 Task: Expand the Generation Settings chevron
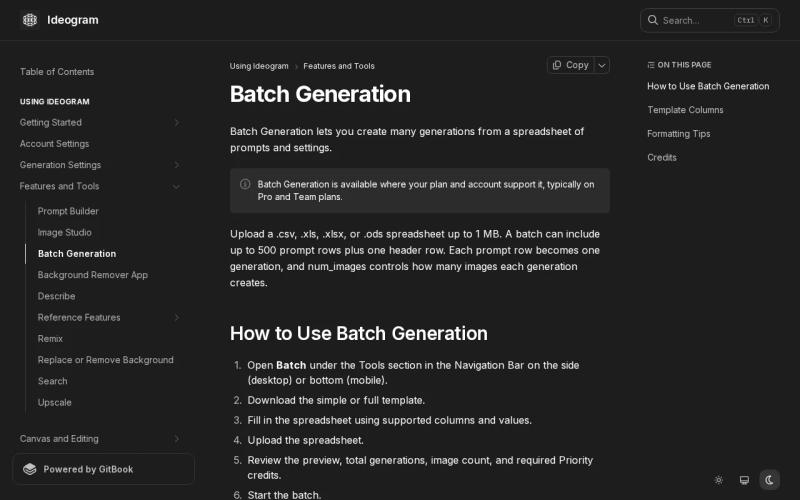(177, 165)
